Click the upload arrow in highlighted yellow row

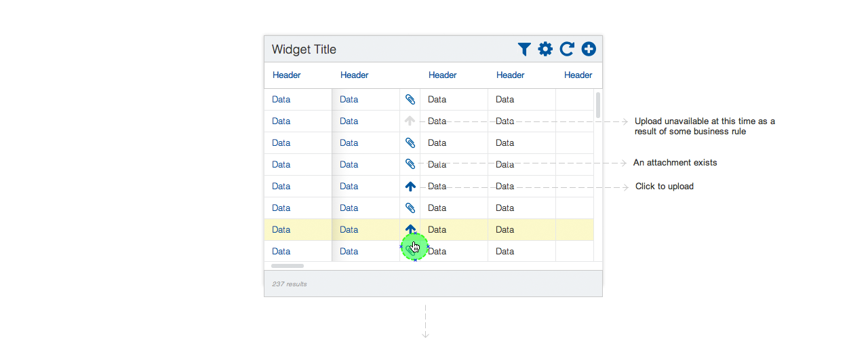[x=410, y=229]
